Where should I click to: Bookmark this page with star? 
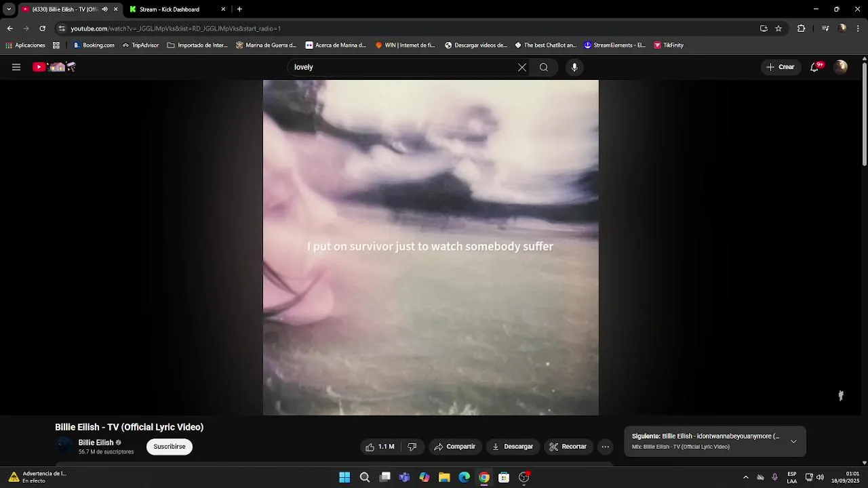tap(778, 28)
